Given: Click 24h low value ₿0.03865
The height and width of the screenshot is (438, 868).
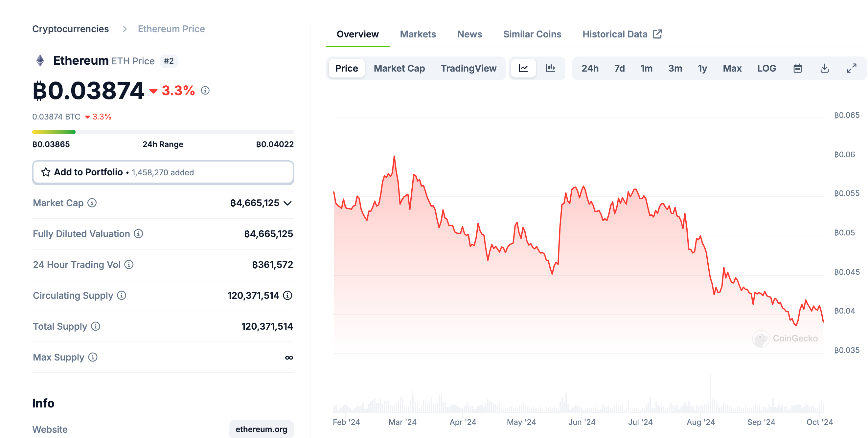Looking at the screenshot, I should pos(51,144).
